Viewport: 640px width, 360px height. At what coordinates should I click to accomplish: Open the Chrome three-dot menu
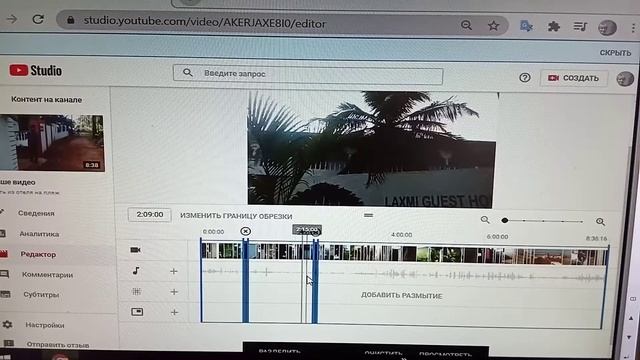(633, 28)
